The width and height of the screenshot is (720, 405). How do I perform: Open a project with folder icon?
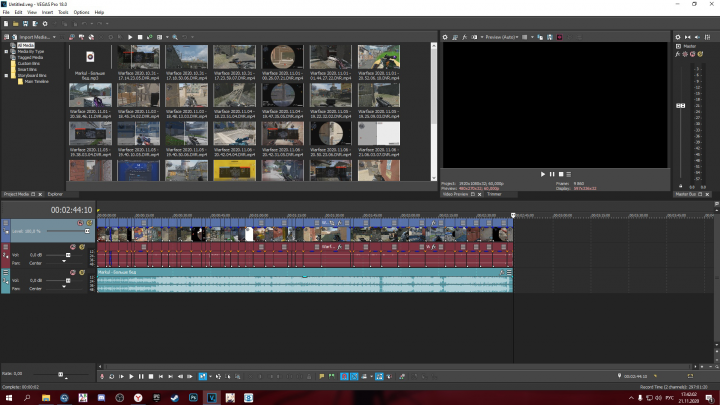tap(16, 24)
